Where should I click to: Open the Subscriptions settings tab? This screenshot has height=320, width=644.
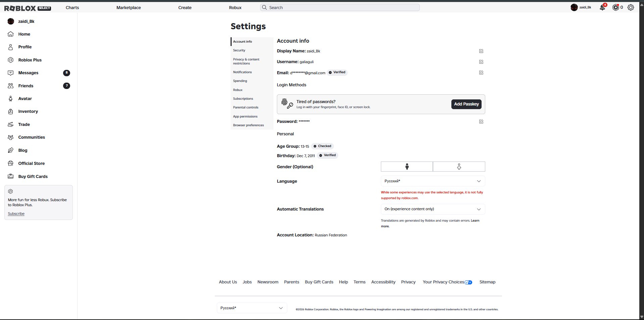(252, 99)
